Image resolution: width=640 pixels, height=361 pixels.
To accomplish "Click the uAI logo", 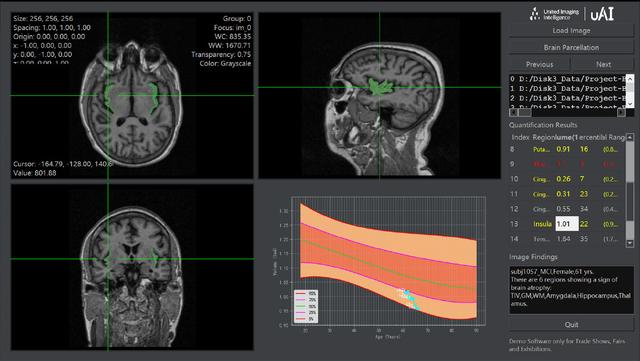I will point(602,14).
